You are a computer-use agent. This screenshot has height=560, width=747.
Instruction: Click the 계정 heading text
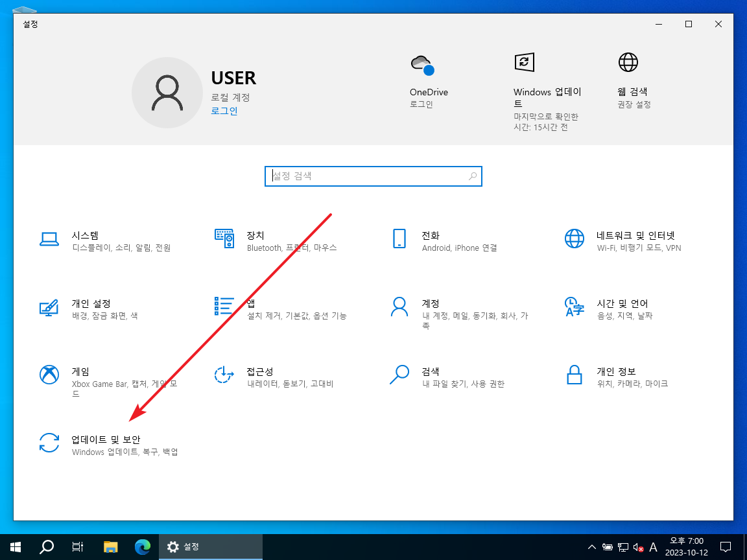431,303
